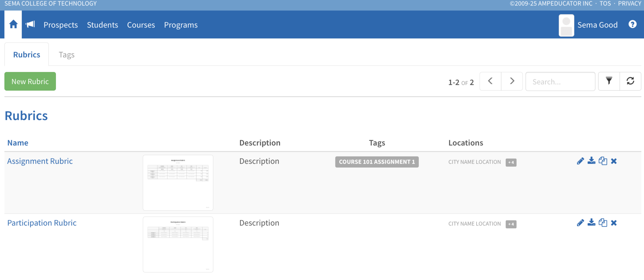The width and height of the screenshot is (644, 280).
Task: Download the Participation Rubric
Action: [591, 223]
